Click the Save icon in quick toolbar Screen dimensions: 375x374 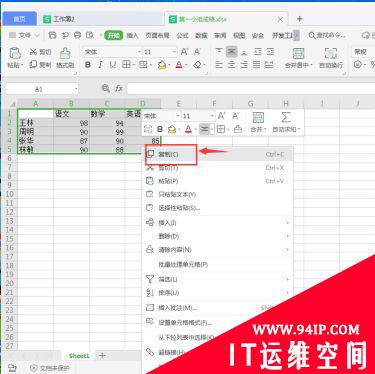[x=52, y=35]
